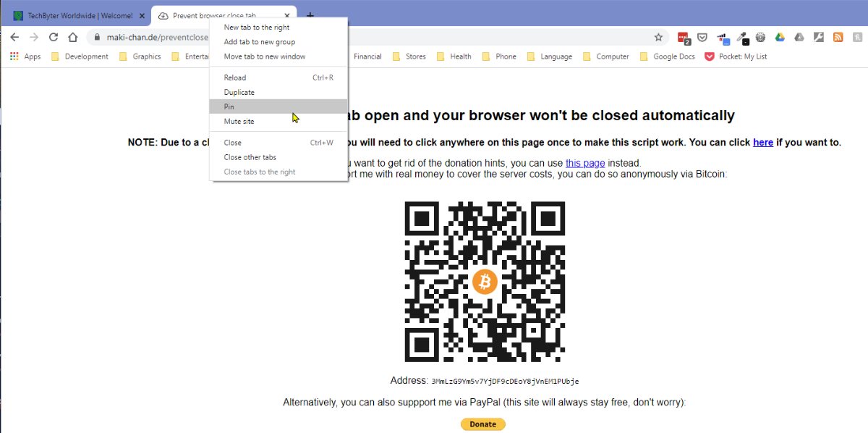868x433 pixels.
Task: Open the colored Google Drive extension
Action: [x=780, y=37]
